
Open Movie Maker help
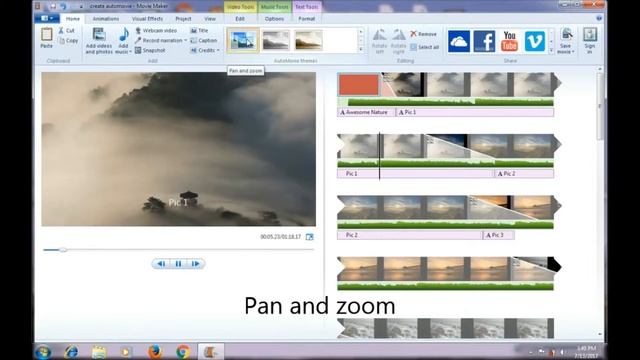[599, 18]
